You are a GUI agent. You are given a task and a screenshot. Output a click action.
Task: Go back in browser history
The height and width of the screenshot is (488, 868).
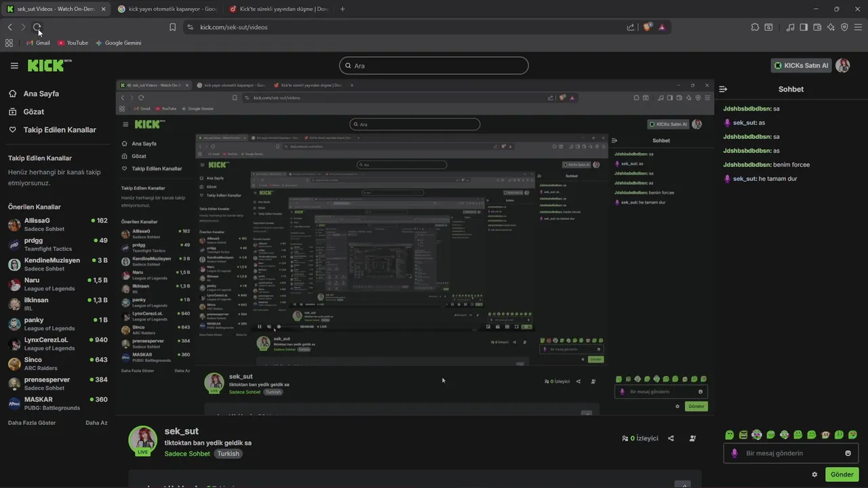point(9,27)
